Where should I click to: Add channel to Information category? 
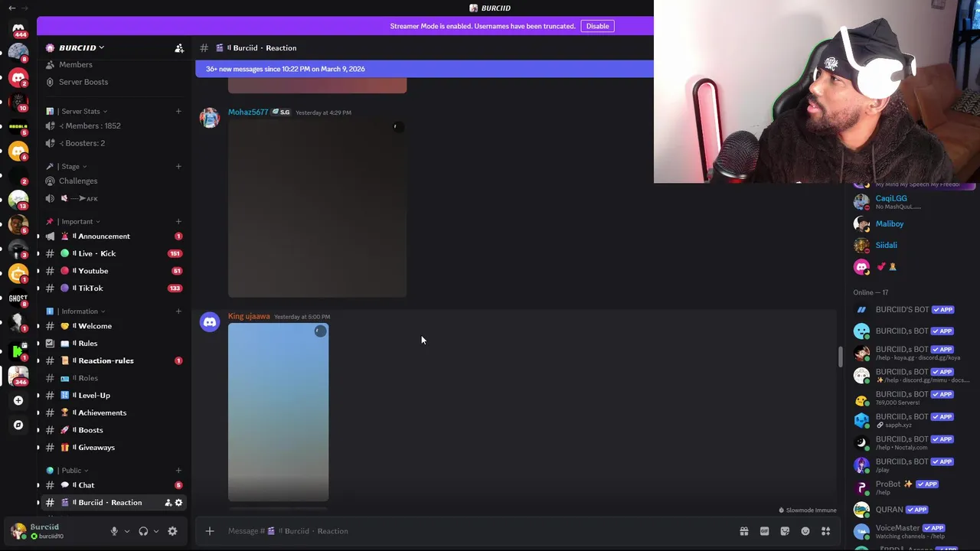coord(178,311)
